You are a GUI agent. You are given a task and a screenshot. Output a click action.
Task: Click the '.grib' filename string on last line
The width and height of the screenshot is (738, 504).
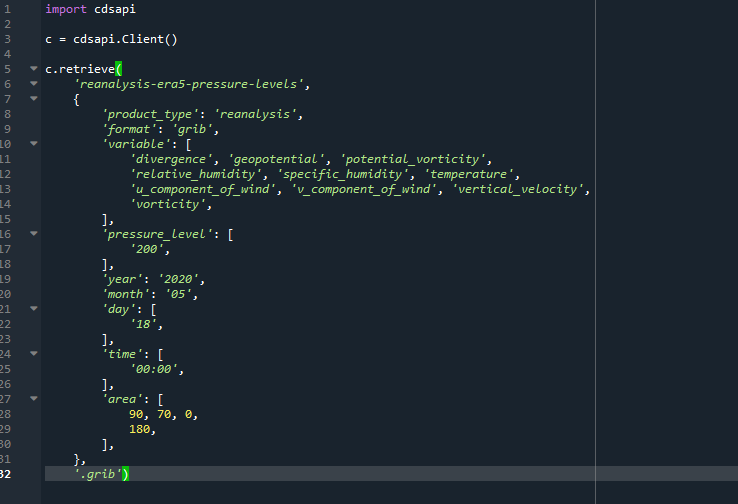tap(100, 473)
